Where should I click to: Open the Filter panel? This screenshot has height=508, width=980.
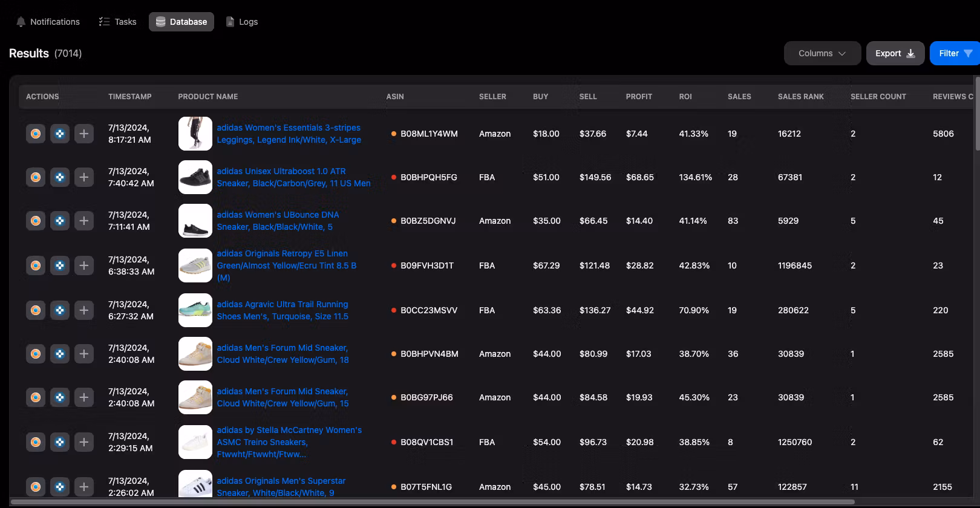(x=955, y=53)
